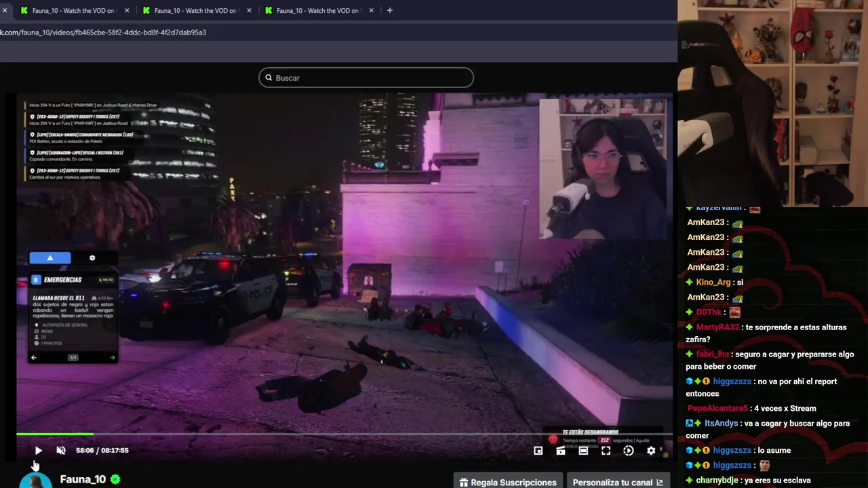Open ItsAndys's chat user card
The width and height of the screenshot is (868, 488).
pos(722,424)
